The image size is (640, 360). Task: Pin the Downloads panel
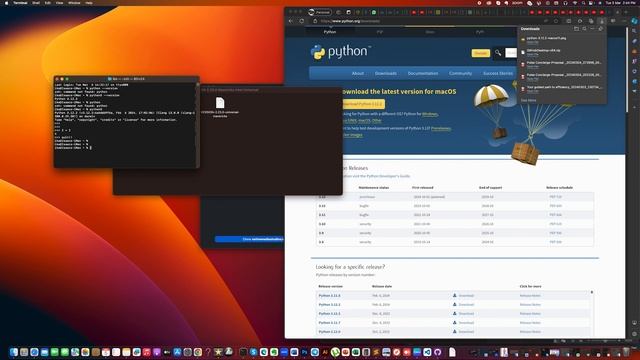[x=600, y=29]
